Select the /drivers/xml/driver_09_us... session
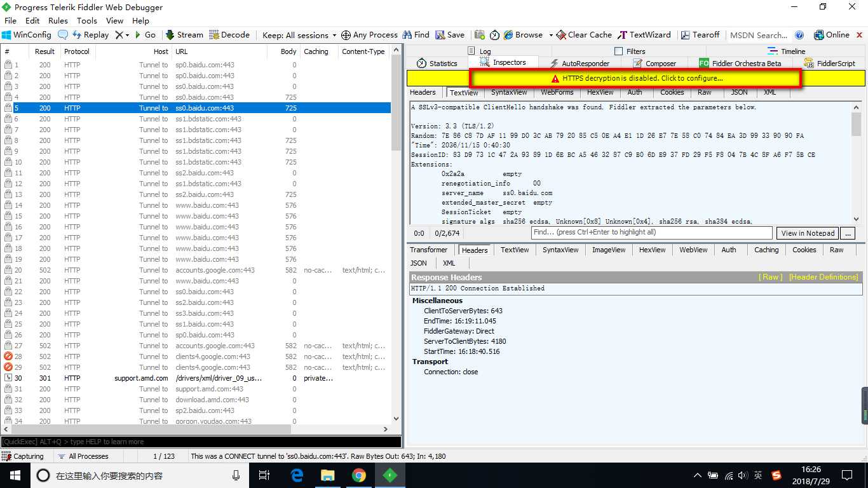868x488 pixels. (196, 378)
